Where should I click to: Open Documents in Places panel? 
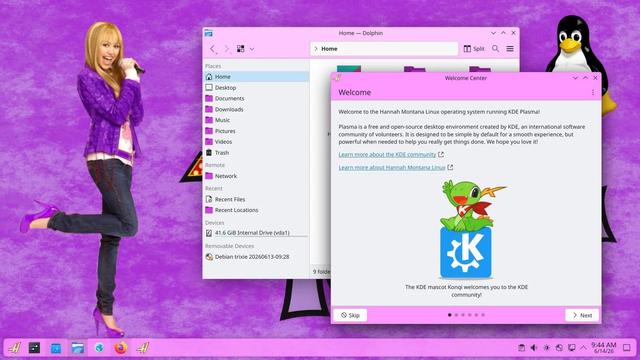point(256,98)
